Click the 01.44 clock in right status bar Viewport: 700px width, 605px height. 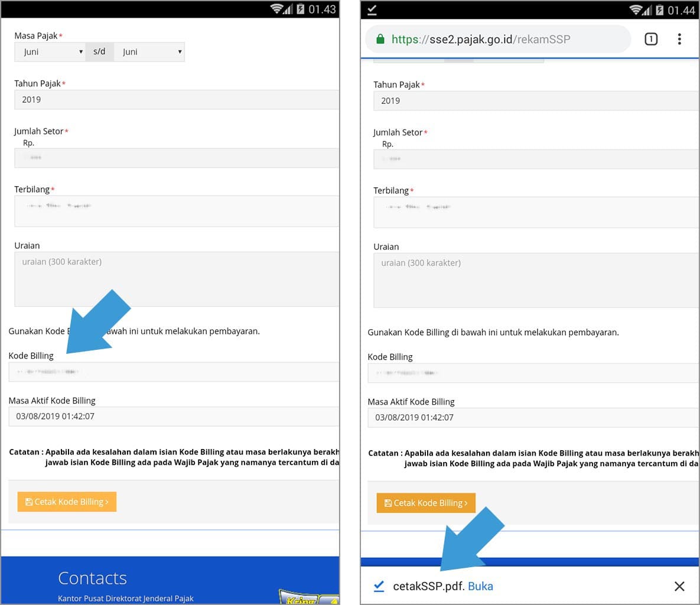point(681,10)
